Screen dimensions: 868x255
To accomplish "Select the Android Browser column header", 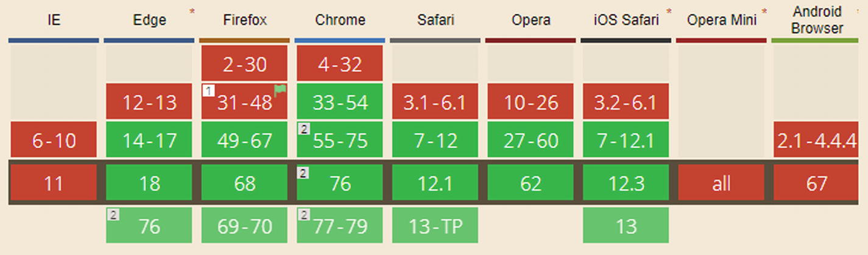I will (x=817, y=20).
